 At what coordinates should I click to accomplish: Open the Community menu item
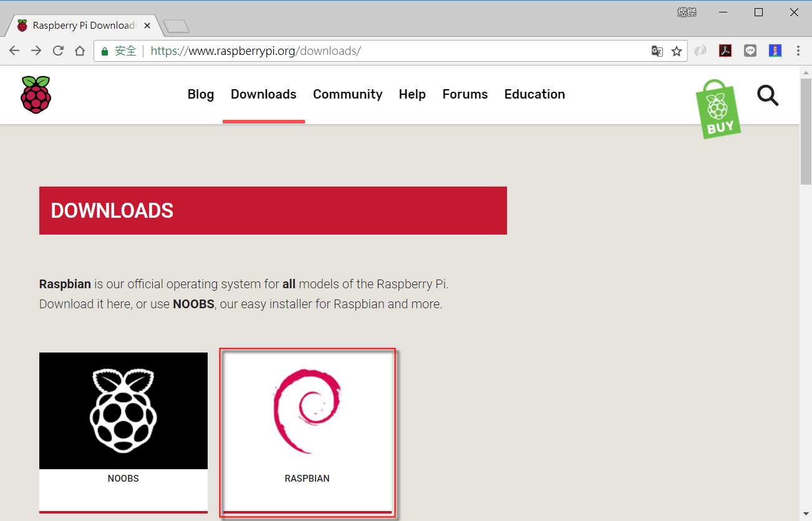click(x=347, y=94)
